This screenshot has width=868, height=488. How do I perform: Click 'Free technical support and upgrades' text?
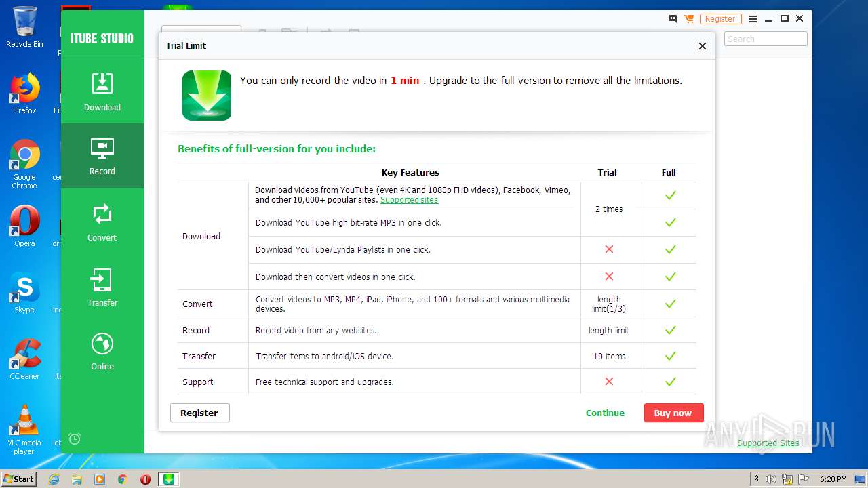324,382
